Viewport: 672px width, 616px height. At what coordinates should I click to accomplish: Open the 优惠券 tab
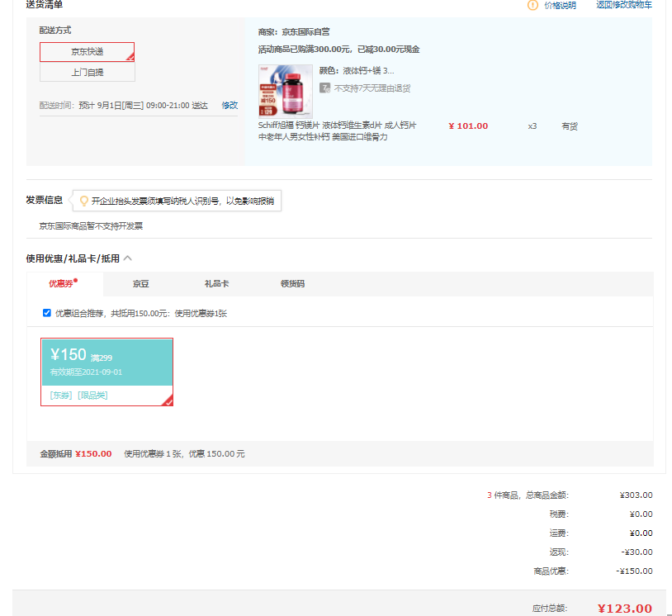(61, 284)
